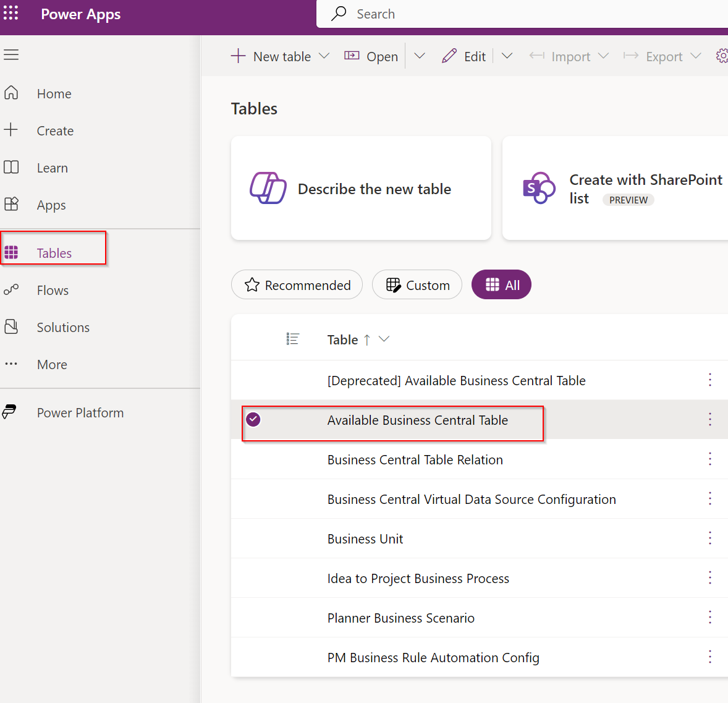728x703 pixels.
Task: Click the list view icon above the table column
Action: tap(292, 338)
